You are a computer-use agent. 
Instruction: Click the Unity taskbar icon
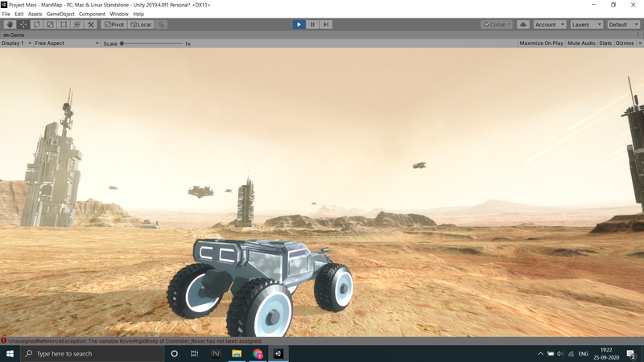click(279, 354)
